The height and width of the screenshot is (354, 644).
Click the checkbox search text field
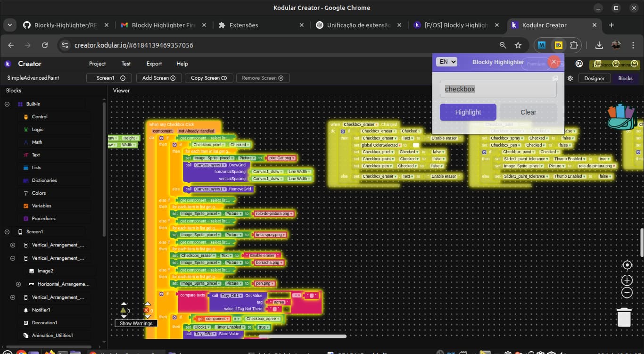tap(498, 89)
